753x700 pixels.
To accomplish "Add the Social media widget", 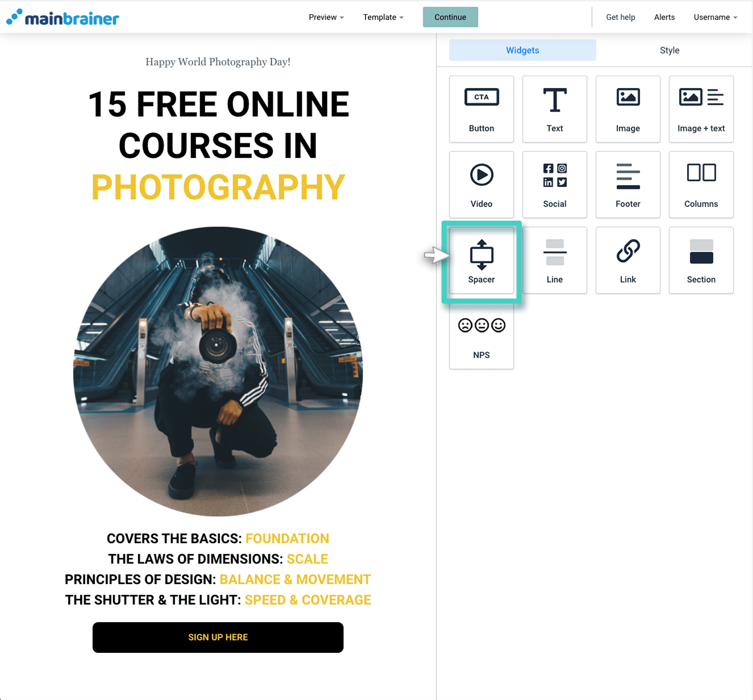I will [554, 185].
